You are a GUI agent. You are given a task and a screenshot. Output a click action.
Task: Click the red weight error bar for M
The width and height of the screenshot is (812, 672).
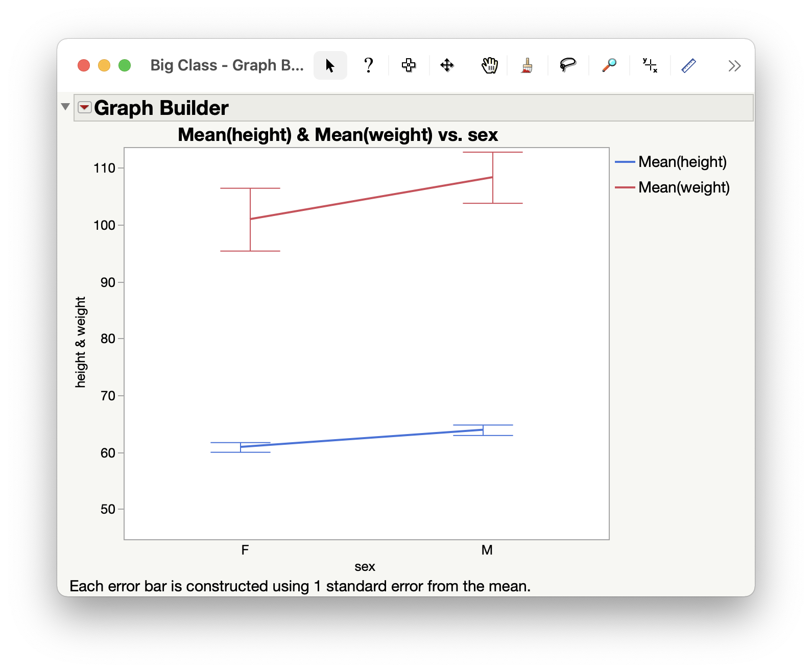[x=493, y=178]
